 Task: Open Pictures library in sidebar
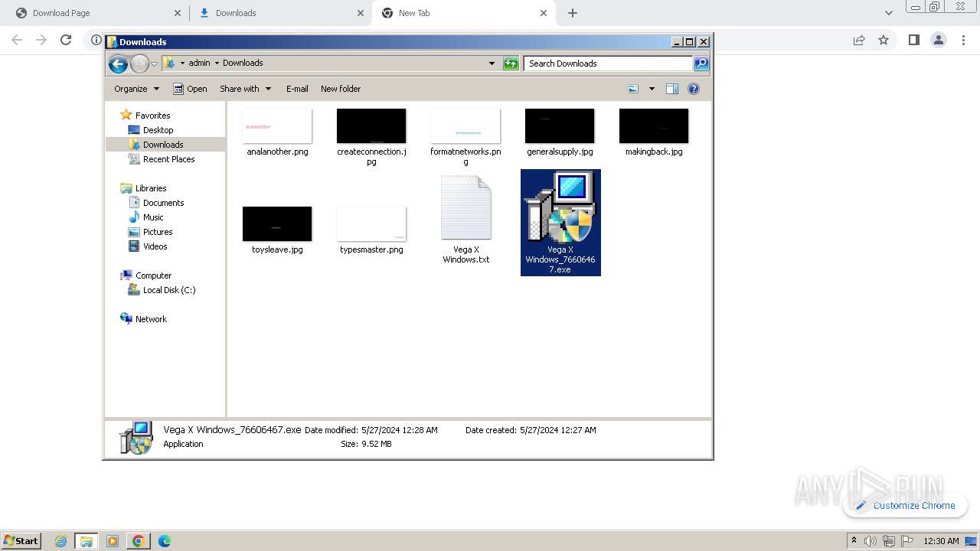pos(158,232)
